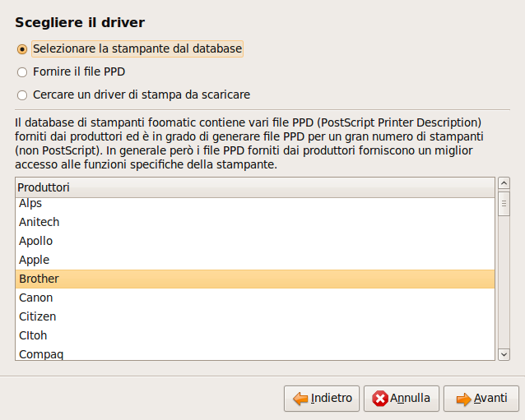525x420 pixels.
Task: Select Citizen manufacturer
Action: (255, 316)
